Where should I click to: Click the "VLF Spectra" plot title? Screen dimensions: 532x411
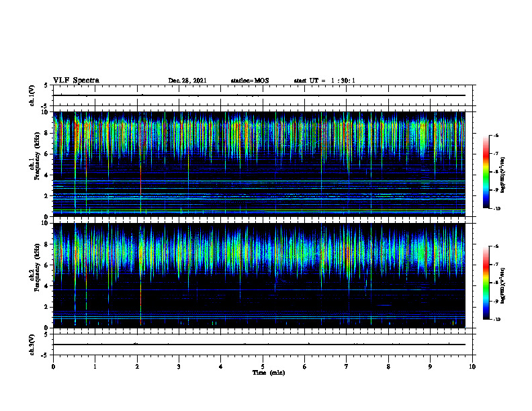(76, 81)
